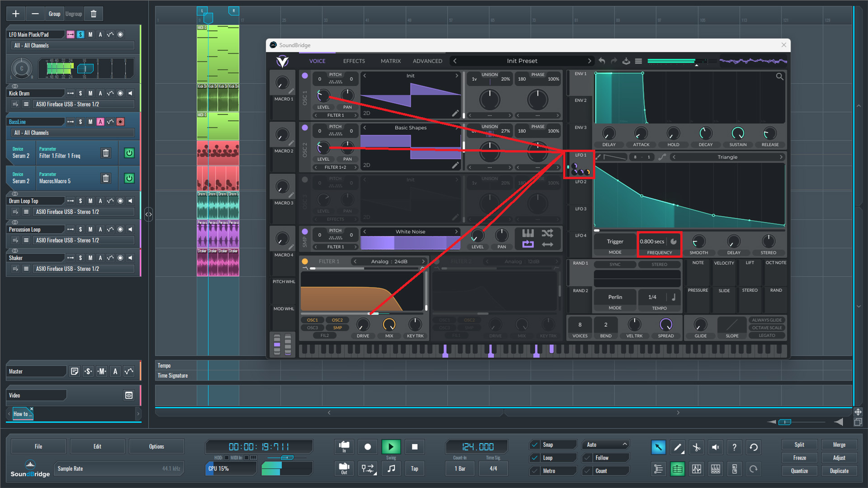Switch to the ADVANCED tab
This screenshot has width=868, height=488.
(x=427, y=61)
